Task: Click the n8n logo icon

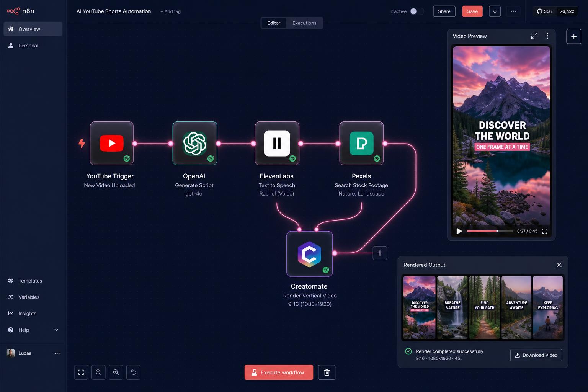Action: click(x=13, y=11)
